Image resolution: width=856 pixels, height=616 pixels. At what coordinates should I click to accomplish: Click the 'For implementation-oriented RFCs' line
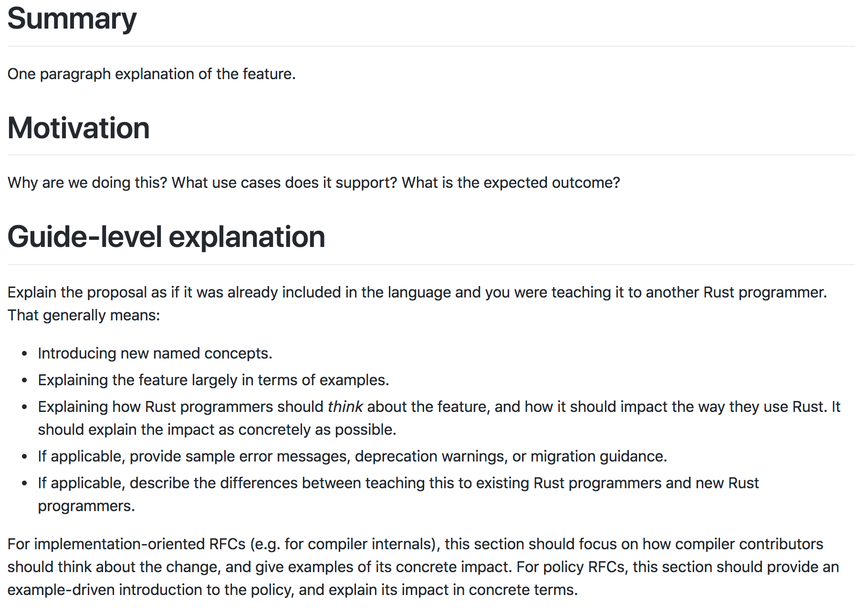(x=416, y=544)
